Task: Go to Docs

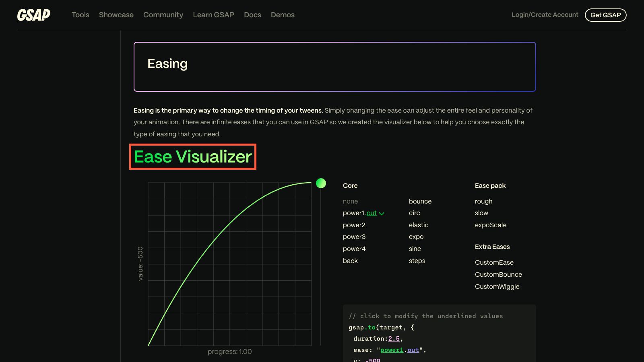Action: coord(252,15)
